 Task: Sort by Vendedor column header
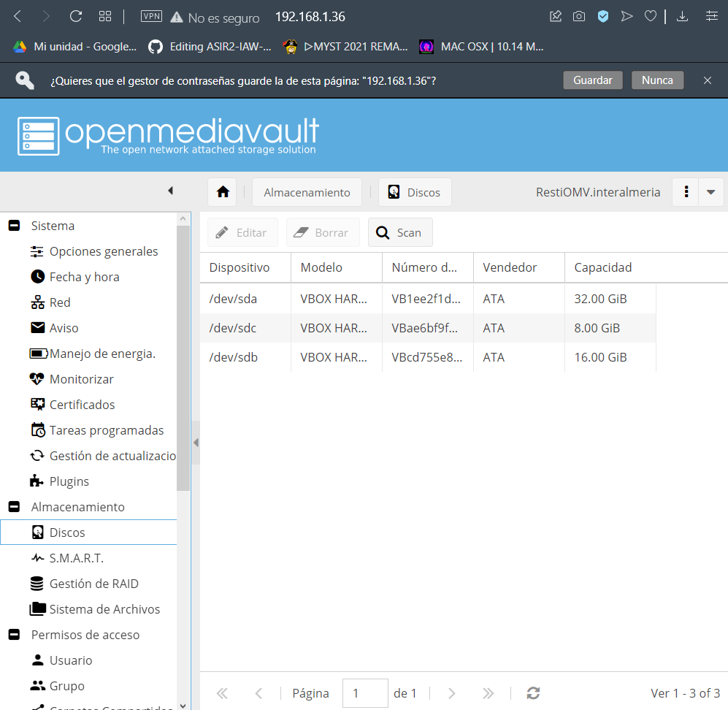[x=518, y=267]
